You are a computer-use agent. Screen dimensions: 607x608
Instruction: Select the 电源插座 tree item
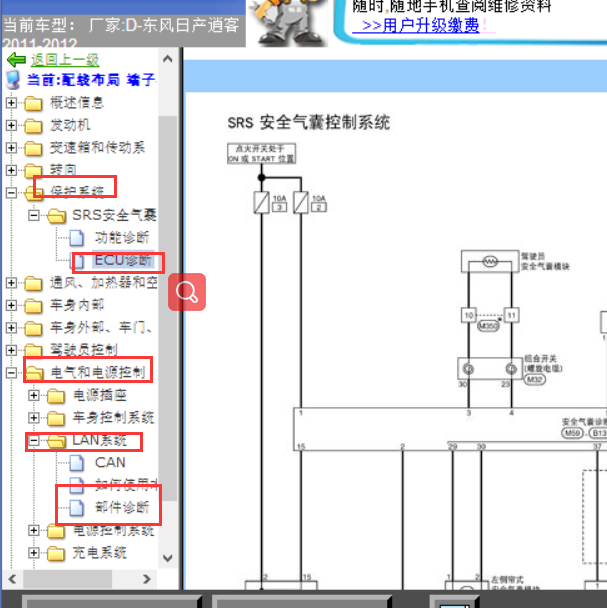tap(100, 395)
